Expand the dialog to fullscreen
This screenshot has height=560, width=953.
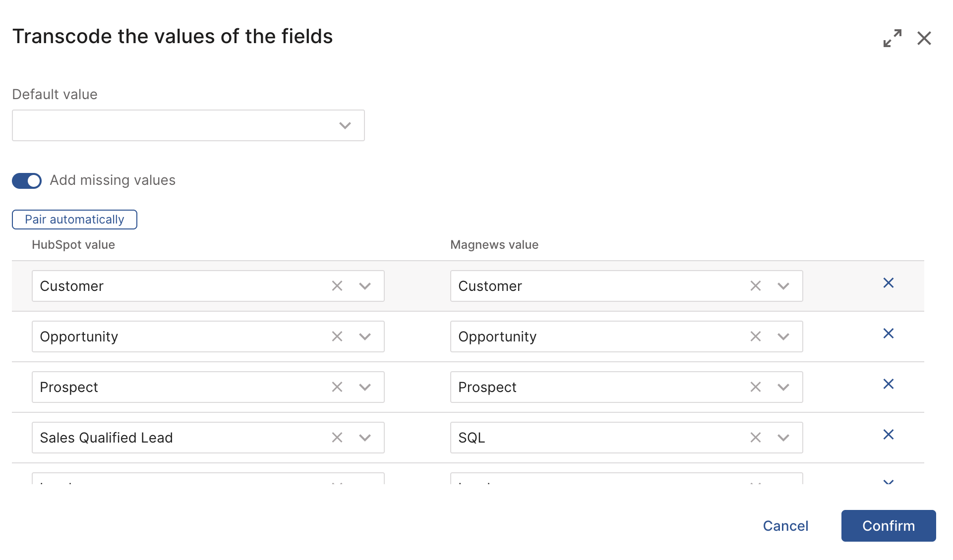point(892,38)
